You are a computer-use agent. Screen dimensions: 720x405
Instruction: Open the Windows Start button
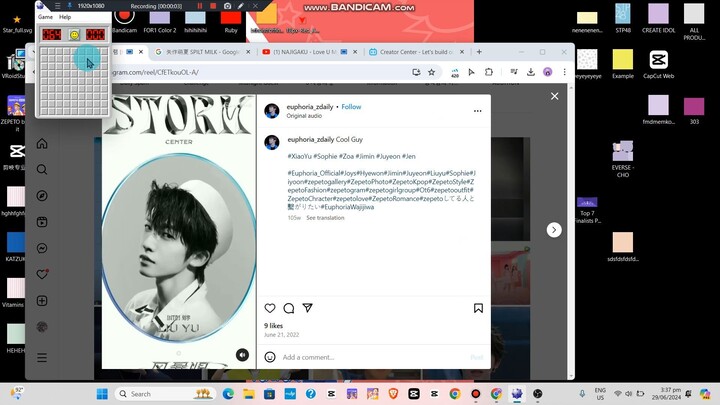pos(102,394)
